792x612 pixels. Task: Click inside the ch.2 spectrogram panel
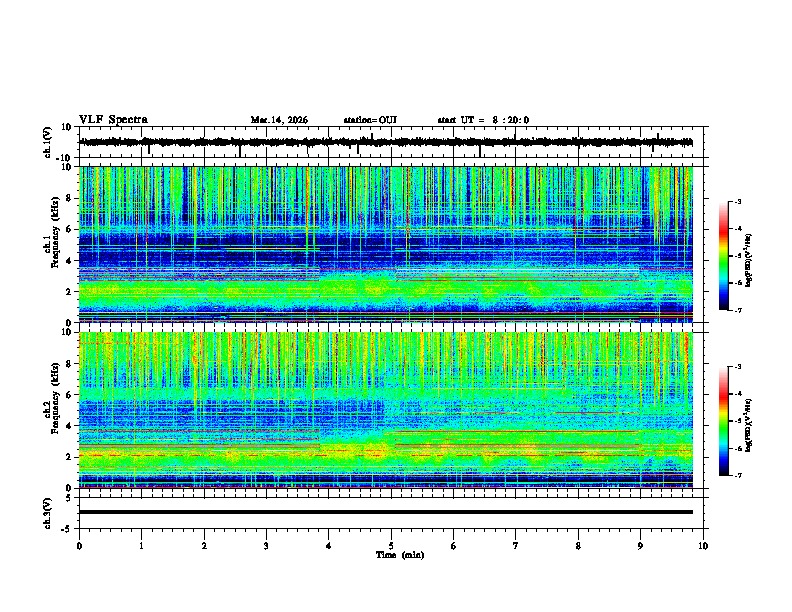tap(386, 410)
